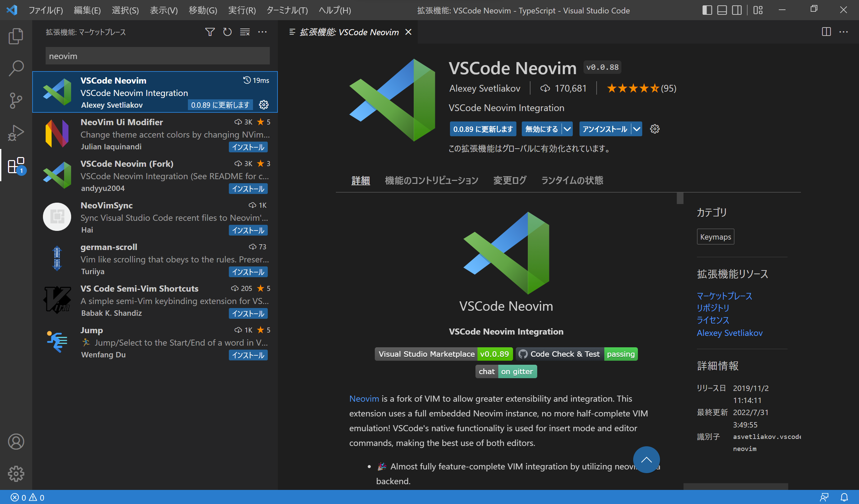The image size is (859, 504).
Task: Expand the 無効にする dropdown chevron
Action: pyautogui.click(x=567, y=129)
